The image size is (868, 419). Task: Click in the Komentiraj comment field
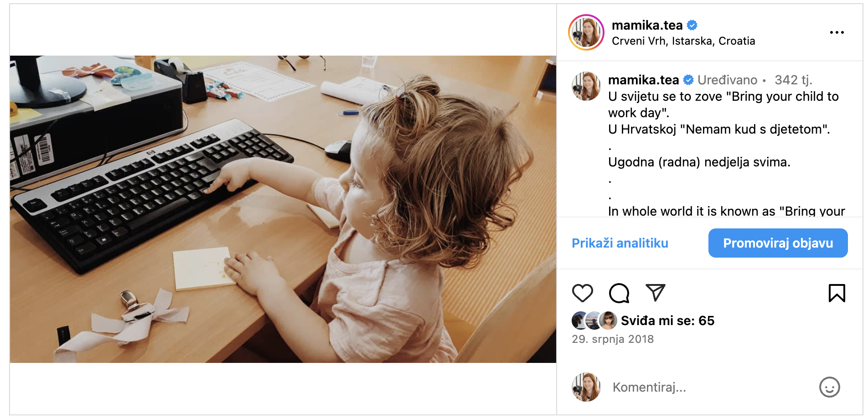tap(711, 387)
